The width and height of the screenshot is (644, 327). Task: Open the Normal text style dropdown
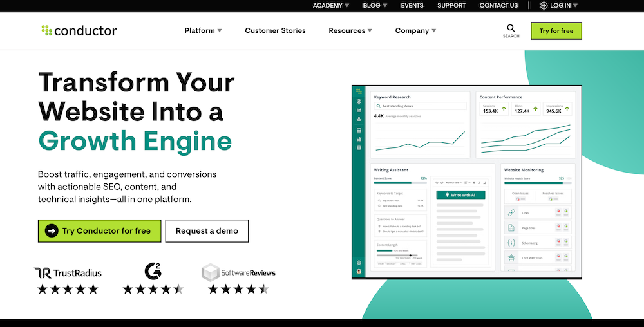pos(454,183)
